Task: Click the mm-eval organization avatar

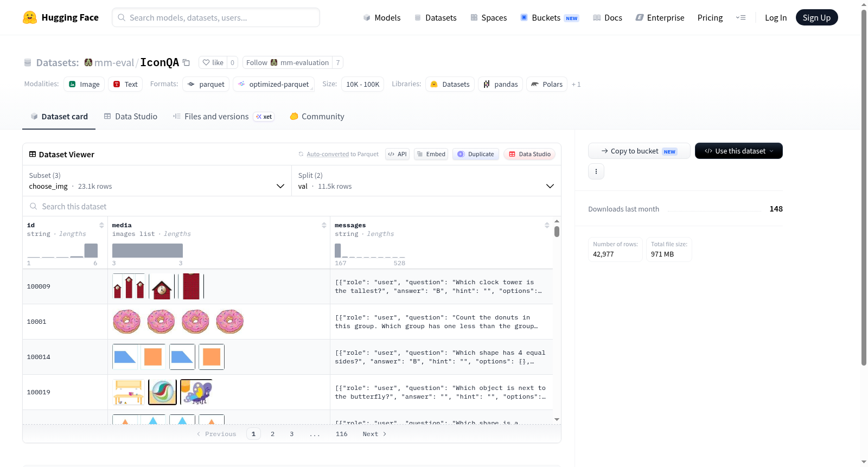Action: (x=88, y=62)
